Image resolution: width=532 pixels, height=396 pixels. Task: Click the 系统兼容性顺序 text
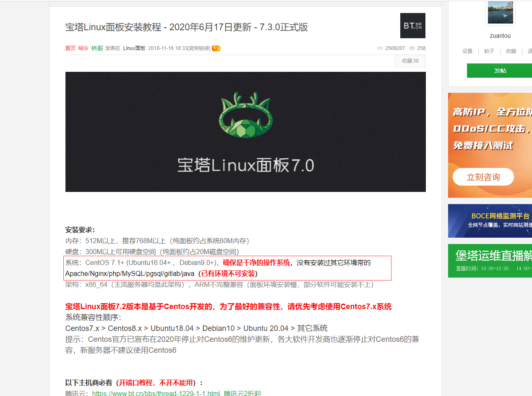point(93,317)
